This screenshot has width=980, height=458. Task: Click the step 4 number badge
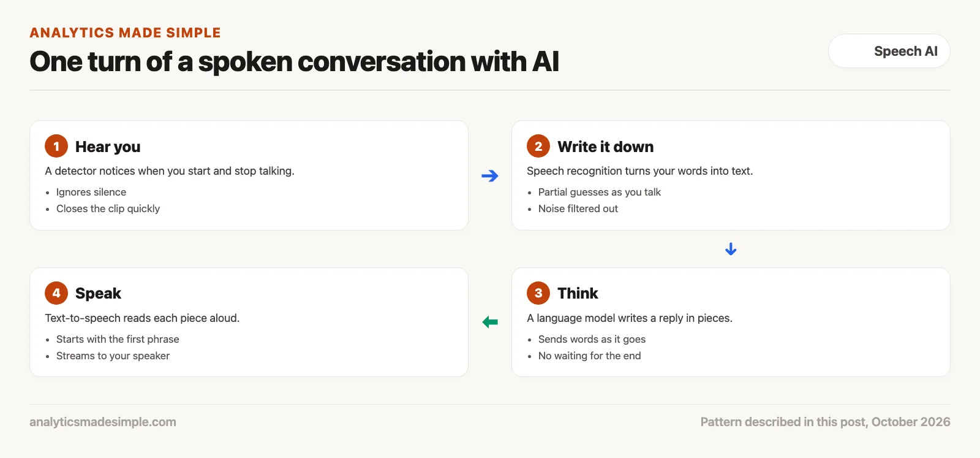(x=56, y=293)
